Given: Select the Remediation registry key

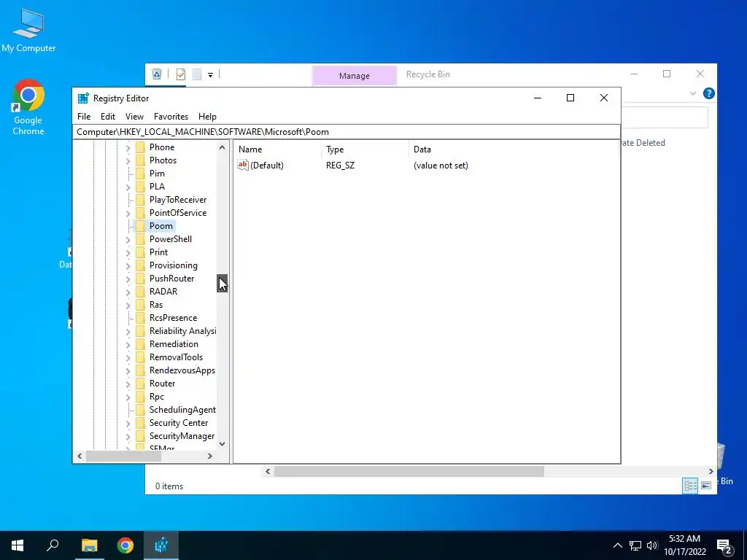Looking at the screenshot, I should (174, 344).
